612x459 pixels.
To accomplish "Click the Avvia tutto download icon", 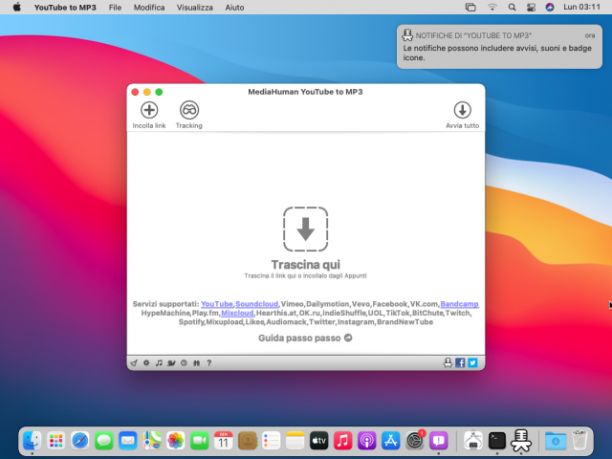I will click(x=462, y=110).
